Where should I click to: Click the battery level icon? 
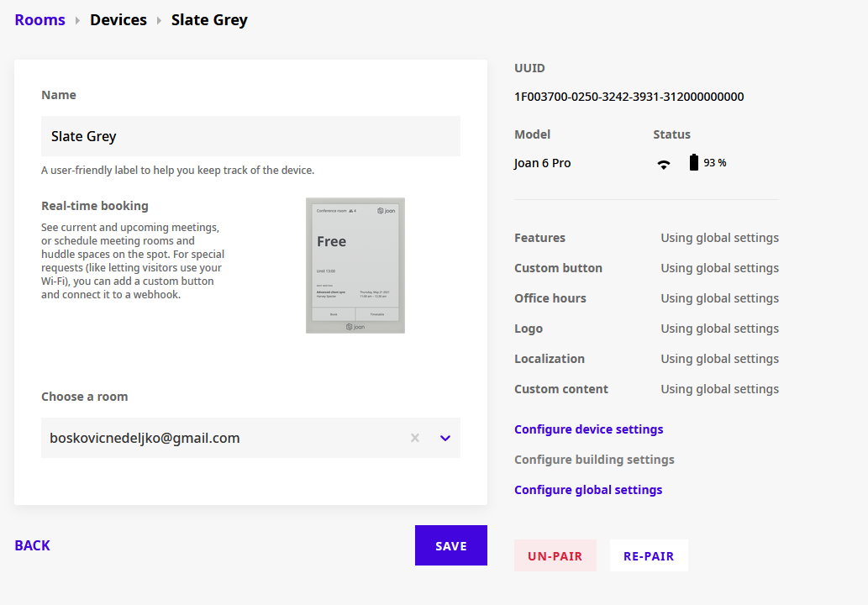[693, 162]
